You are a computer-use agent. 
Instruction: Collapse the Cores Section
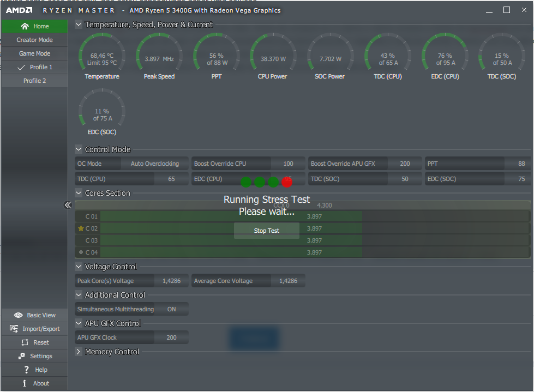pyautogui.click(x=79, y=193)
